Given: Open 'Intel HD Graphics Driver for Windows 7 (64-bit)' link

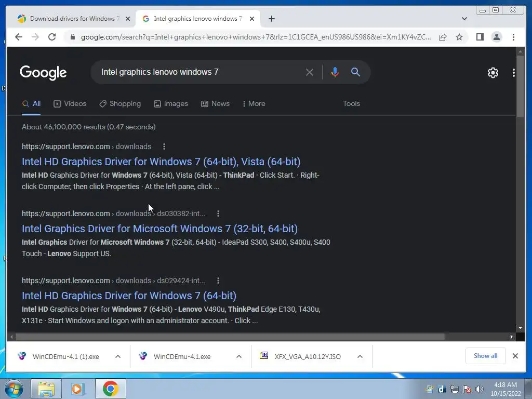Looking at the screenshot, I should click(129, 296).
